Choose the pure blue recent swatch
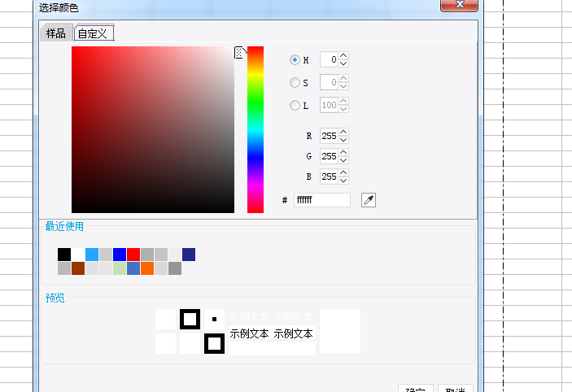572x392 pixels. pos(120,255)
